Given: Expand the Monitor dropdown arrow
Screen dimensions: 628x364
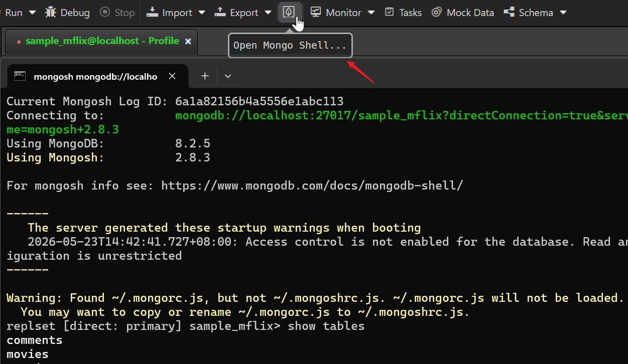Looking at the screenshot, I should [x=371, y=13].
